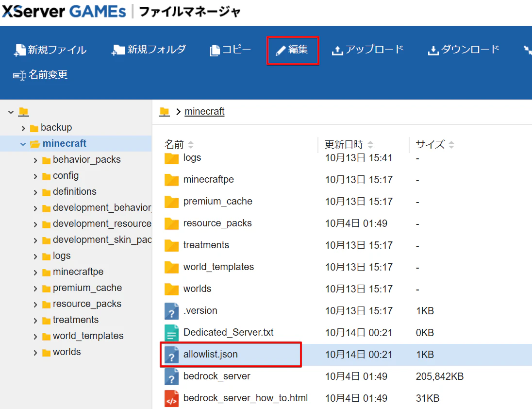This screenshot has height=409, width=532.
Task: Select backup folder in sidebar
Action: pyautogui.click(x=56, y=127)
